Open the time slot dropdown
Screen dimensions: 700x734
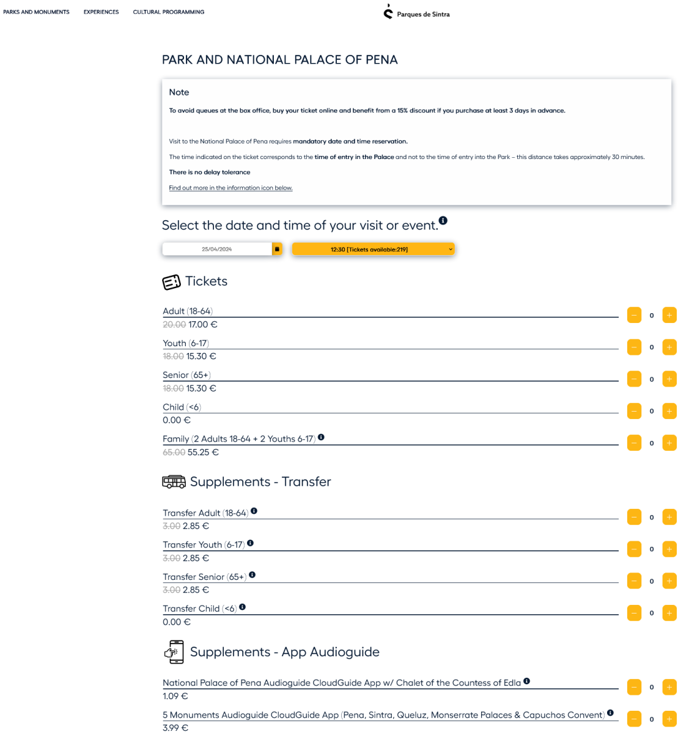coord(373,249)
